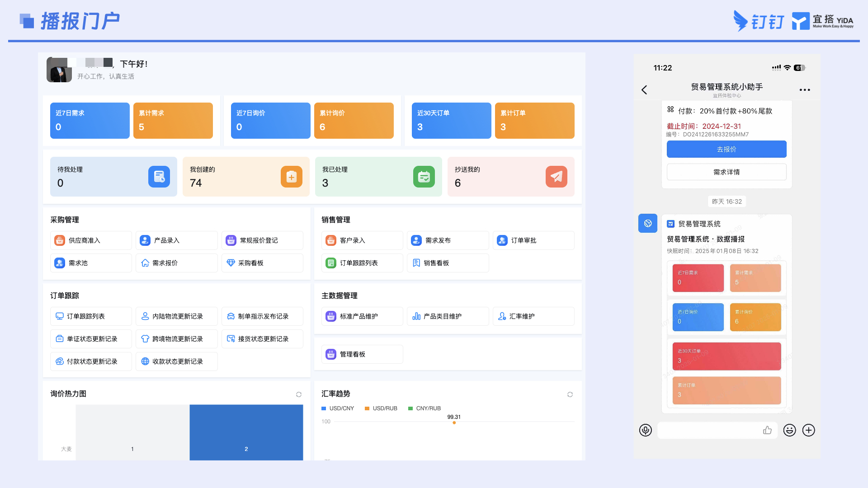Open 汇率维护 under 主数据管理
The width and height of the screenshot is (868, 488).
[533, 316]
